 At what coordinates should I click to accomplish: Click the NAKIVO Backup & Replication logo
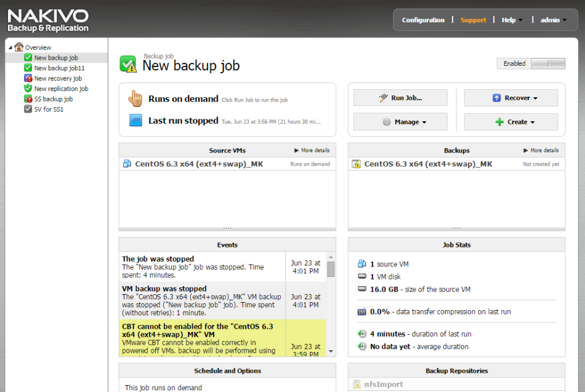pyautogui.click(x=48, y=20)
